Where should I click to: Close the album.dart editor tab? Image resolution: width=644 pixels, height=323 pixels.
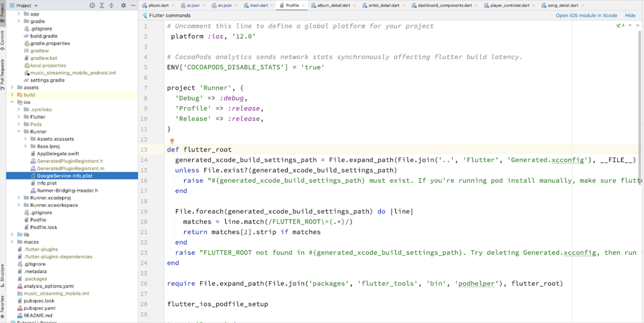point(173,6)
